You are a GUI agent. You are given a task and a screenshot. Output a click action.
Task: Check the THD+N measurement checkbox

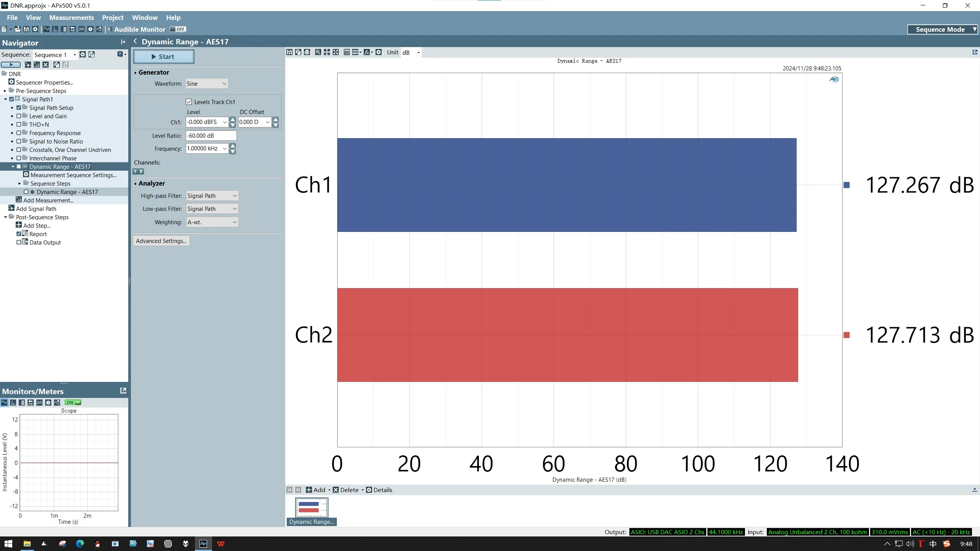tap(19, 124)
